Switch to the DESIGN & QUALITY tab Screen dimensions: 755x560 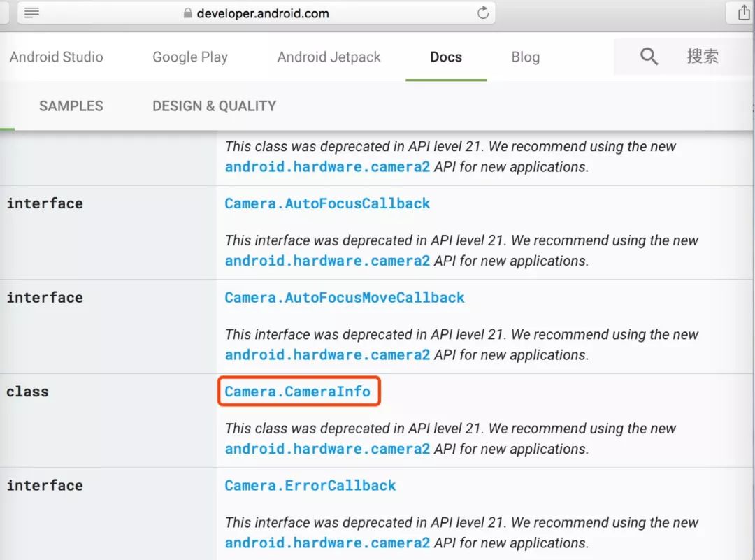coord(214,106)
